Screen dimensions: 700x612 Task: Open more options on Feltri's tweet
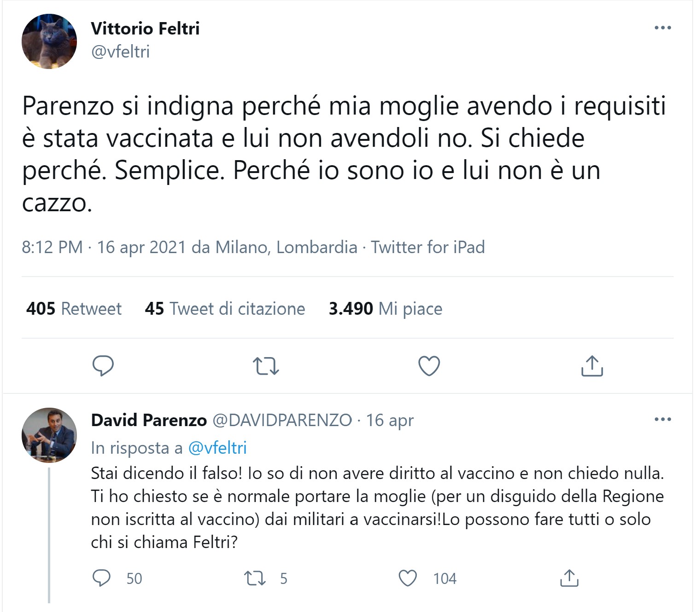tap(662, 28)
